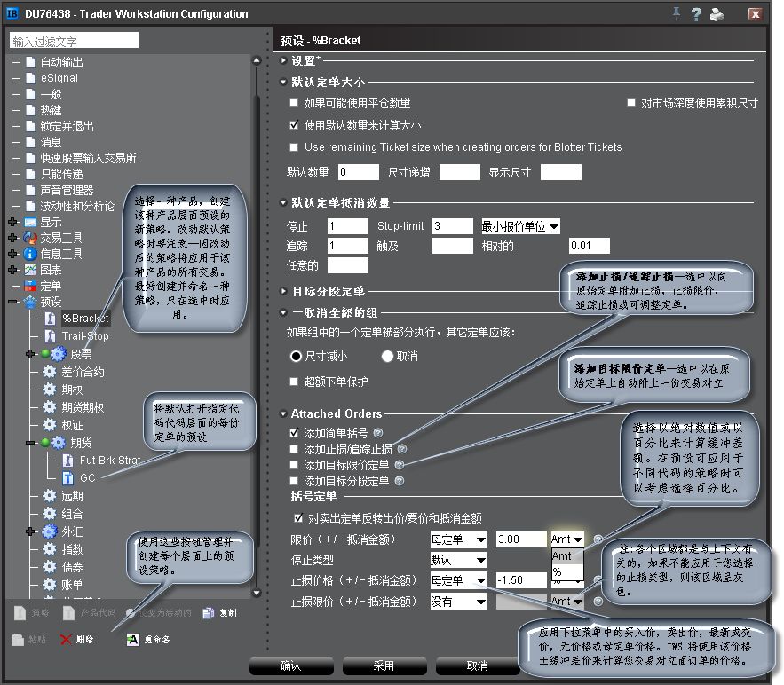Select 热键 in the configuration tree
This screenshot has width=784, height=685.
pos(51,110)
